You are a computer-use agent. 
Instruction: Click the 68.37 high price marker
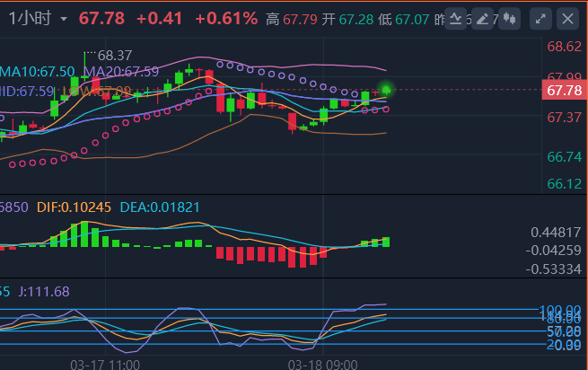(115, 55)
